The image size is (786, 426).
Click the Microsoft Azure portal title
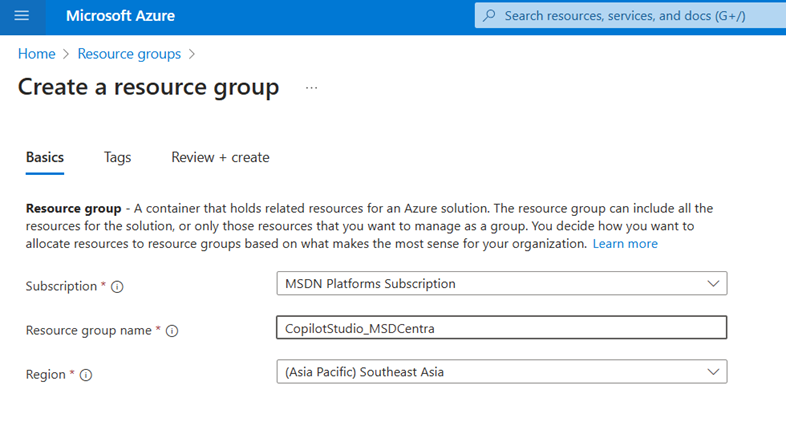tap(119, 16)
